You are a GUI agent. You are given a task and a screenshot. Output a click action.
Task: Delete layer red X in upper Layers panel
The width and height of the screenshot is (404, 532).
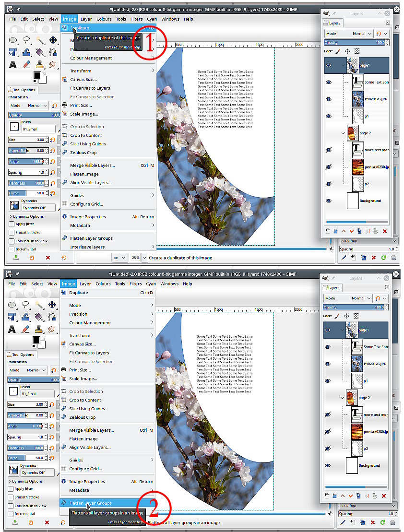pos(385,231)
